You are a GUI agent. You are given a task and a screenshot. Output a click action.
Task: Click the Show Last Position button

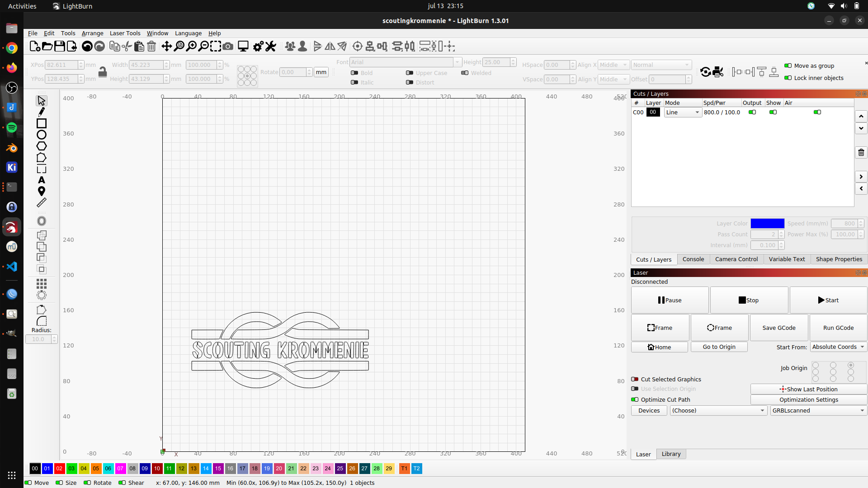point(809,389)
